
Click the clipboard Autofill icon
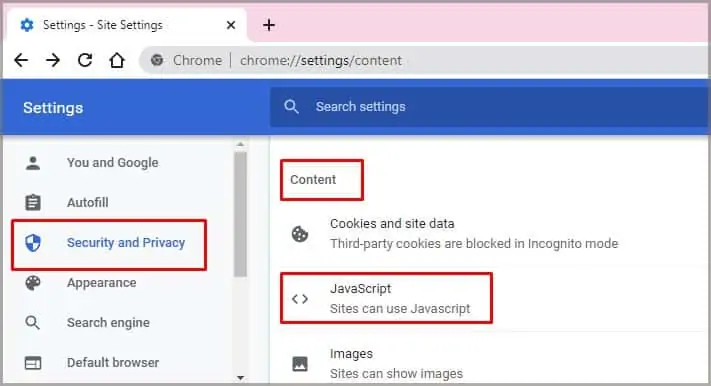point(33,202)
